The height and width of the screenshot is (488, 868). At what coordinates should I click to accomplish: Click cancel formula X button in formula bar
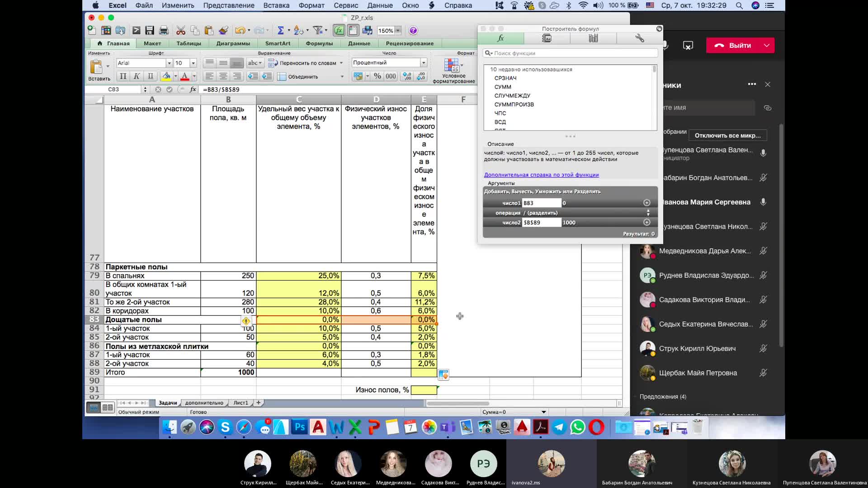click(x=158, y=89)
